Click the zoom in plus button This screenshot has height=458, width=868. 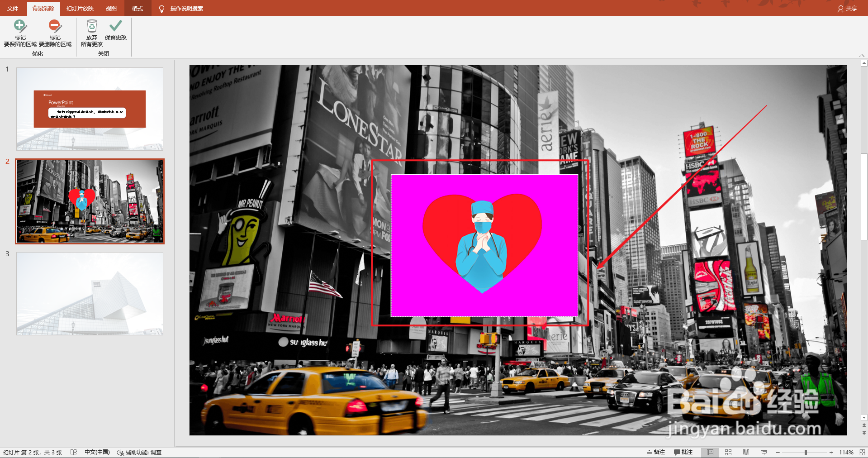(x=831, y=452)
